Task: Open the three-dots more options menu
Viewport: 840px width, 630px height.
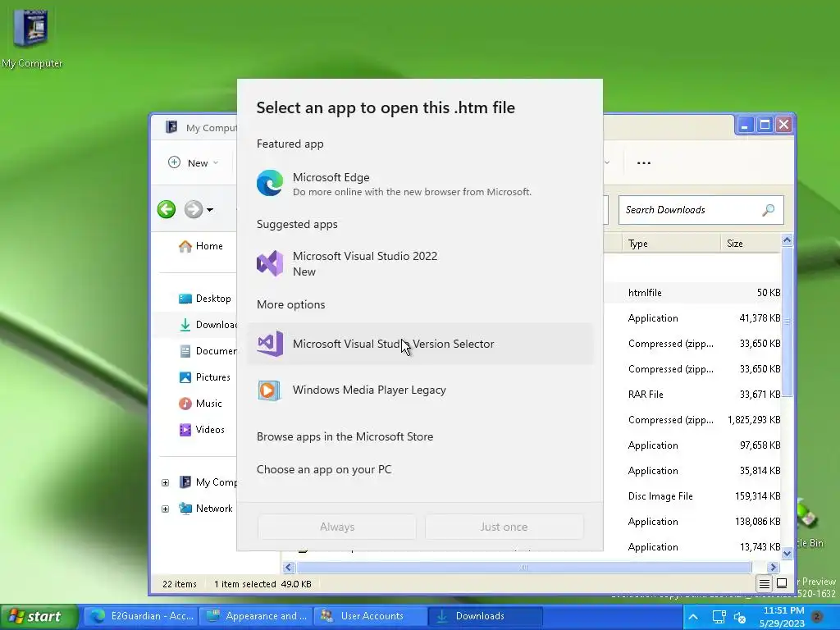Action: pos(643,163)
